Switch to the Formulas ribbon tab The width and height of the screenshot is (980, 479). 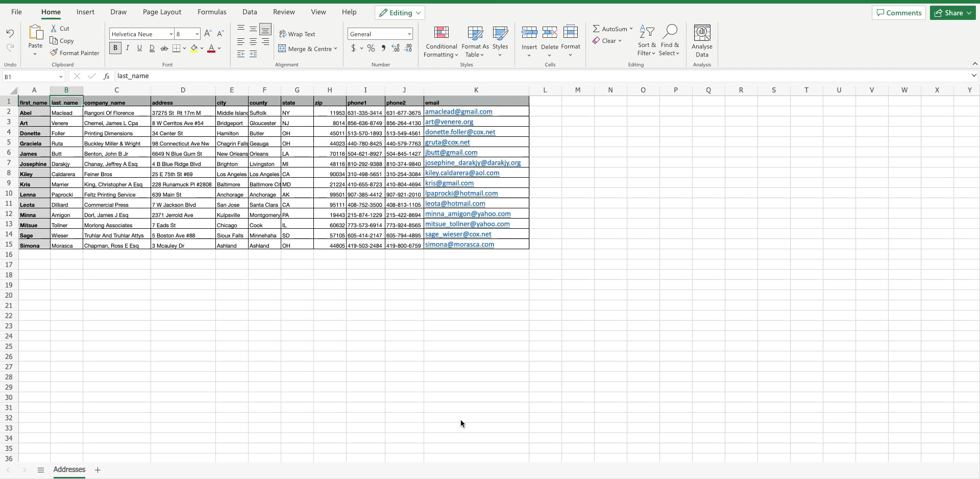click(x=212, y=12)
